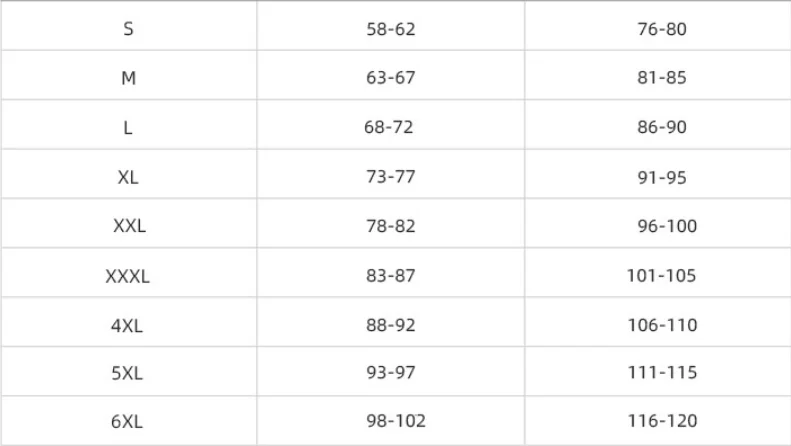Click the 78-82 value
This screenshot has height=446, width=791.
click(x=391, y=226)
